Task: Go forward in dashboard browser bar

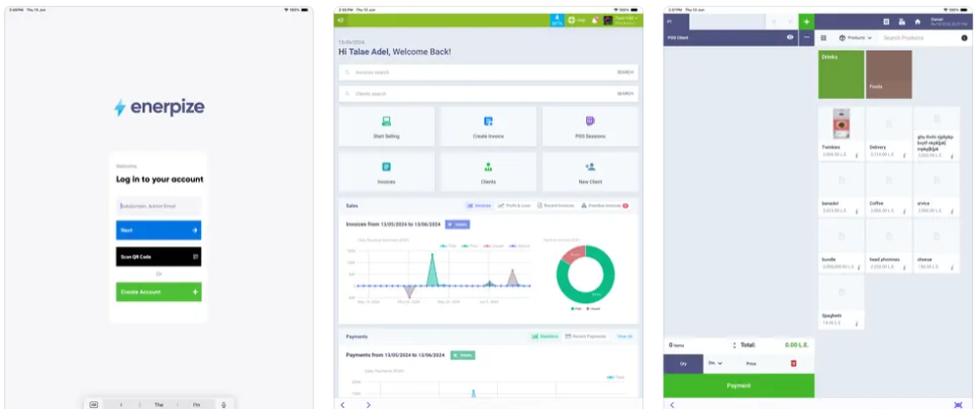Action: 368,405
